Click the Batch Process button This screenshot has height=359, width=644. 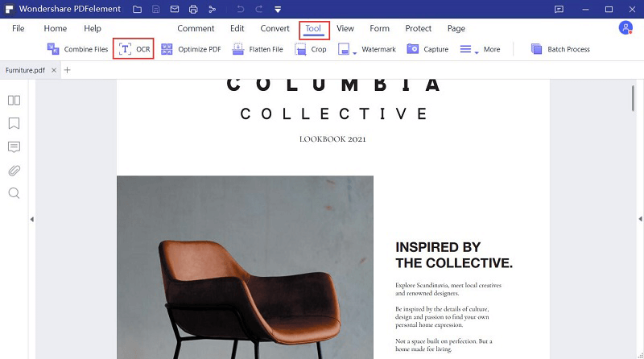(x=560, y=49)
